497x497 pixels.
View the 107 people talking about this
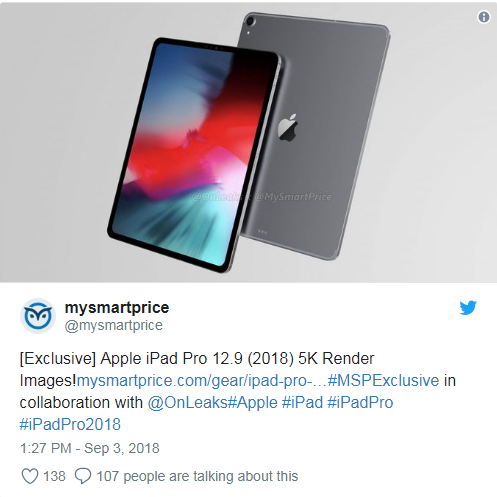pos(197,476)
